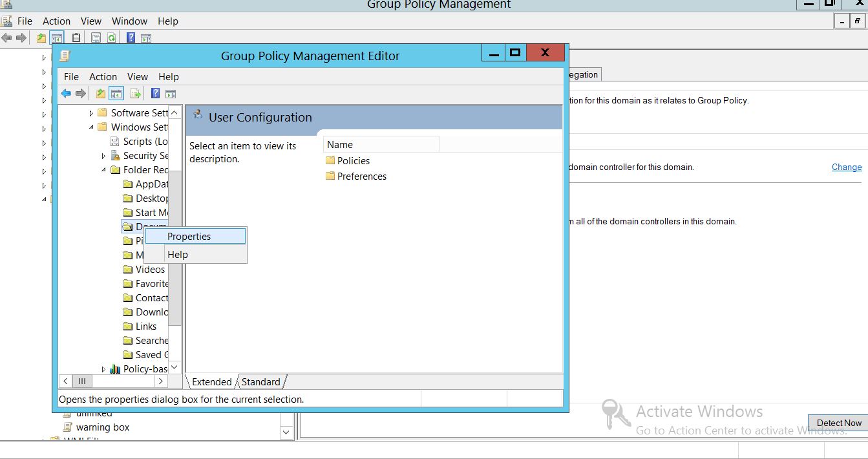This screenshot has width=868, height=459.
Task: Click the blue Back arrow in Editor toolbar
Action: (x=66, y=94)
